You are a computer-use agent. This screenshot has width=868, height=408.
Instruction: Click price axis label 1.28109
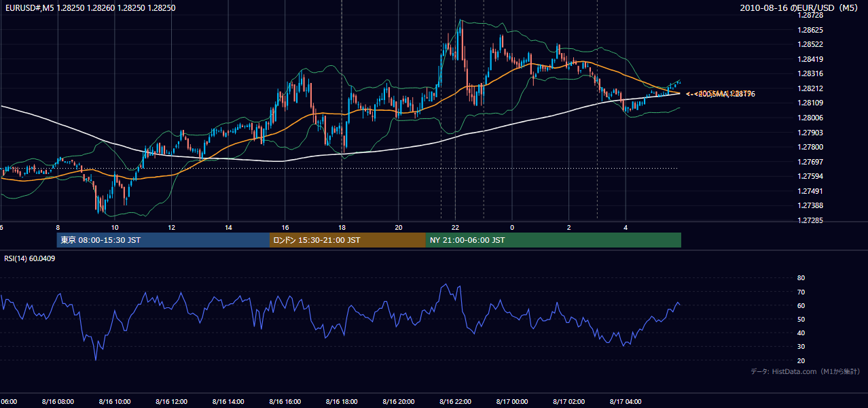[x=811, y=103]
